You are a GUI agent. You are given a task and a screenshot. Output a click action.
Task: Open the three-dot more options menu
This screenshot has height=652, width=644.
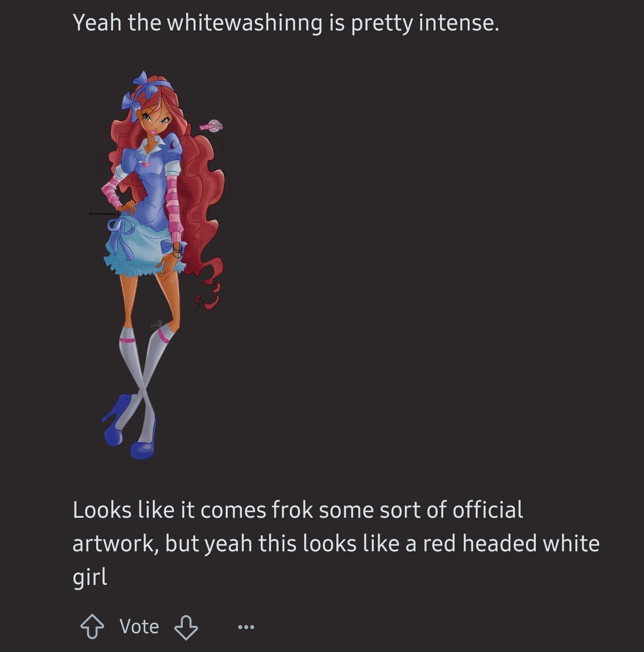click(x=246, y=627)
